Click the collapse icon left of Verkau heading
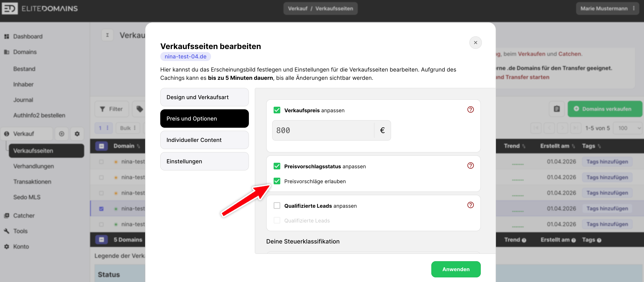Image resolution: width=644 pixels, height=282 pixels. pos(107,35)
